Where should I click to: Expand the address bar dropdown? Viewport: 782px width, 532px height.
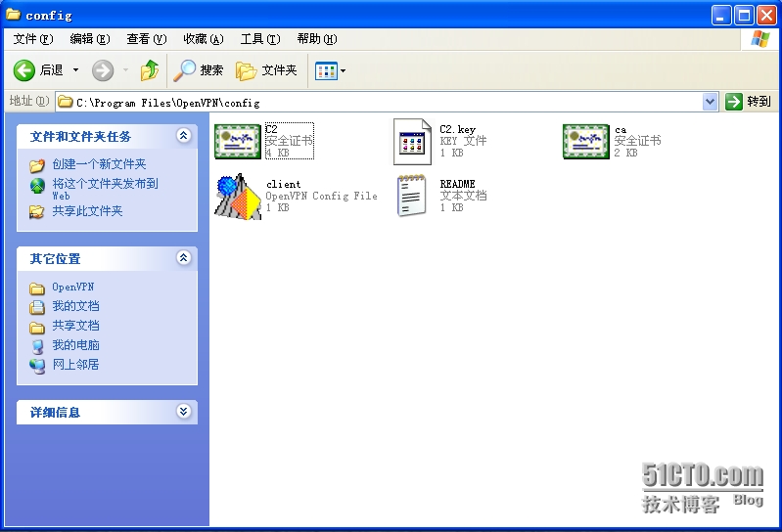710,102
